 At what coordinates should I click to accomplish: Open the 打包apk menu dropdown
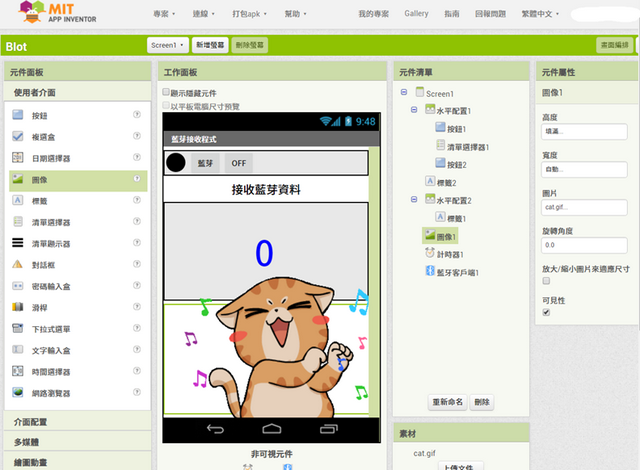click(249, 14)
